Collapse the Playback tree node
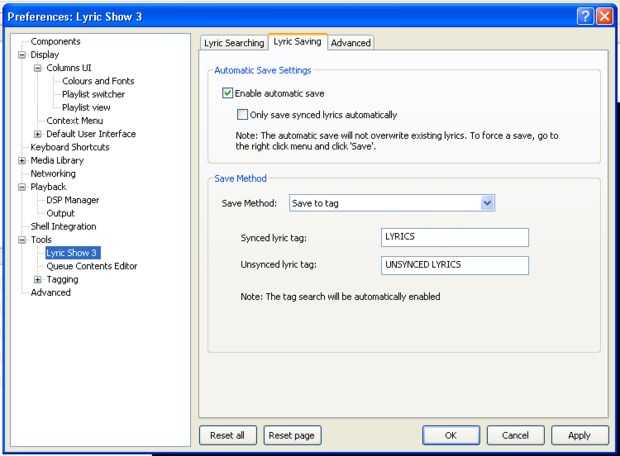620x456 pixels. coord(22,187)
